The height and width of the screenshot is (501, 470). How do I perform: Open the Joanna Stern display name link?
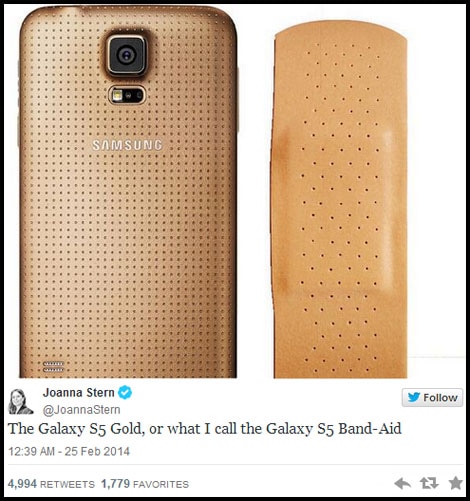[78, 392]
